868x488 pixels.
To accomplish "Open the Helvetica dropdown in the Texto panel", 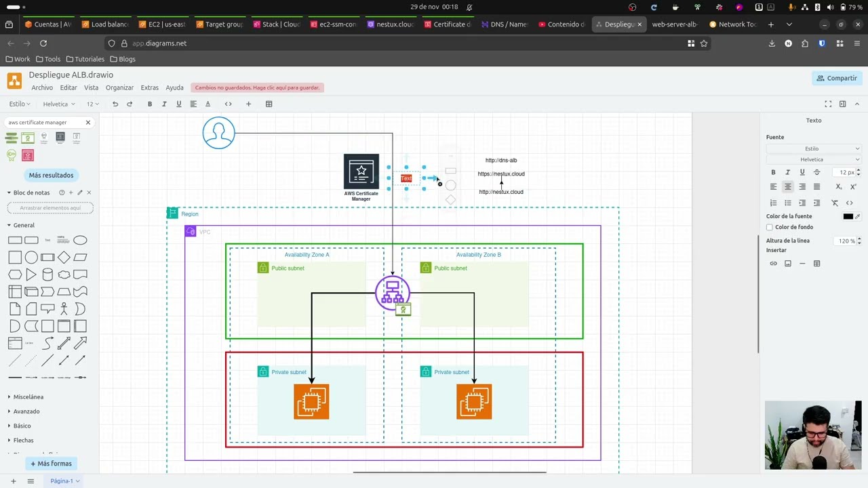I will (814, 159).
